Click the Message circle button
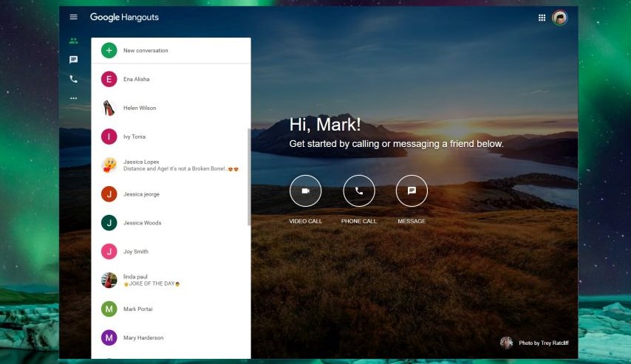 [x=412, y=190]
